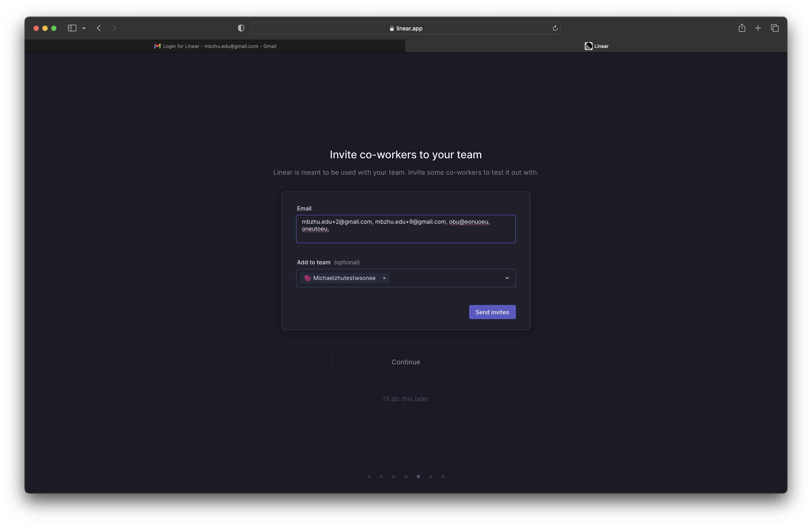Open the tab group chevron dropdown
812x526 pixels.
[84, 28]
